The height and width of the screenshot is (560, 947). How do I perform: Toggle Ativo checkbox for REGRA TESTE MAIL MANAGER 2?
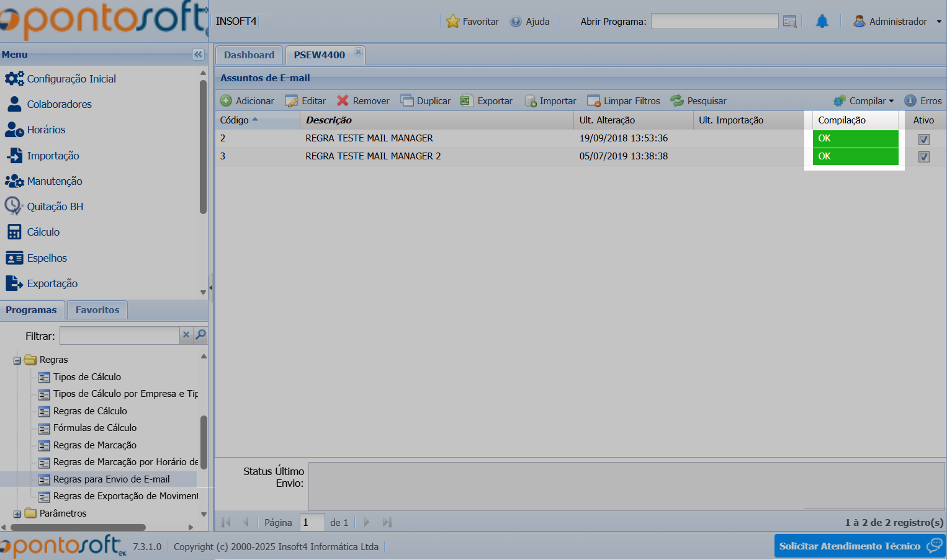coord(924,157)
